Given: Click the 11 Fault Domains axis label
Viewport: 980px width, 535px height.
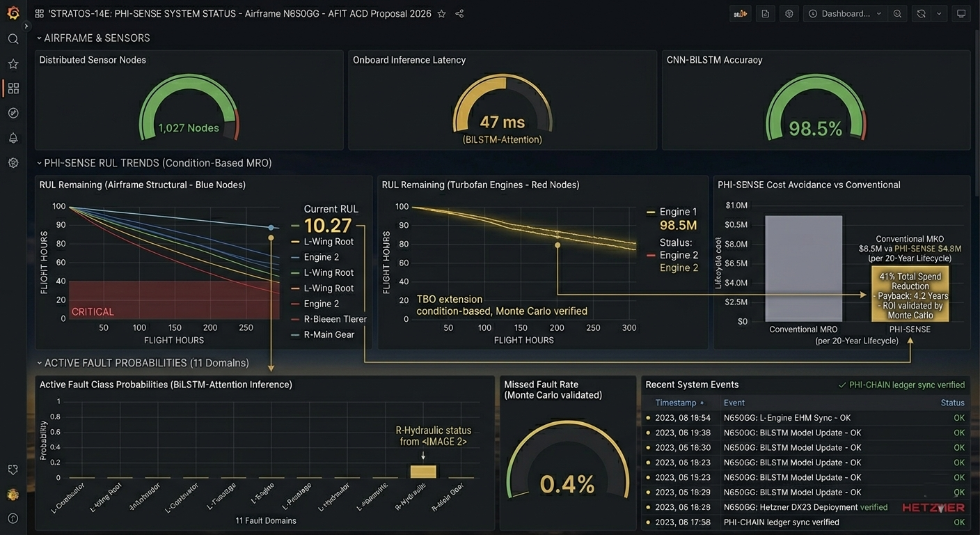Looking at the screenshot, I should click(x=265, y=520).
